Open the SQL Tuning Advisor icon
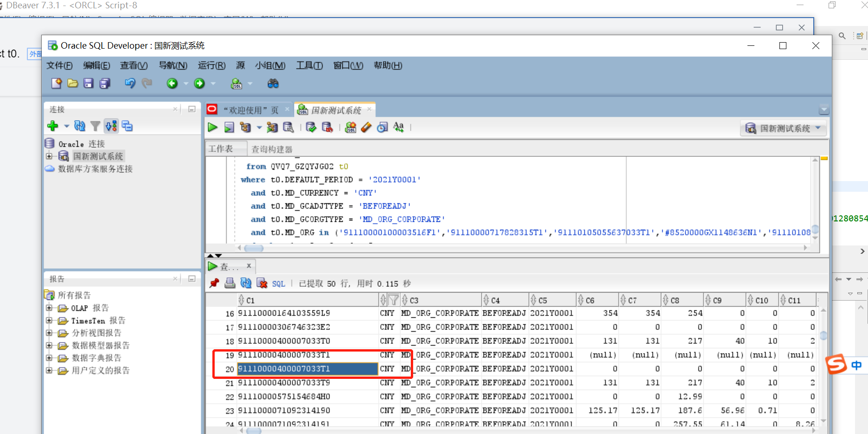This screenshot has height=434, width=868. tap(288, 127)
